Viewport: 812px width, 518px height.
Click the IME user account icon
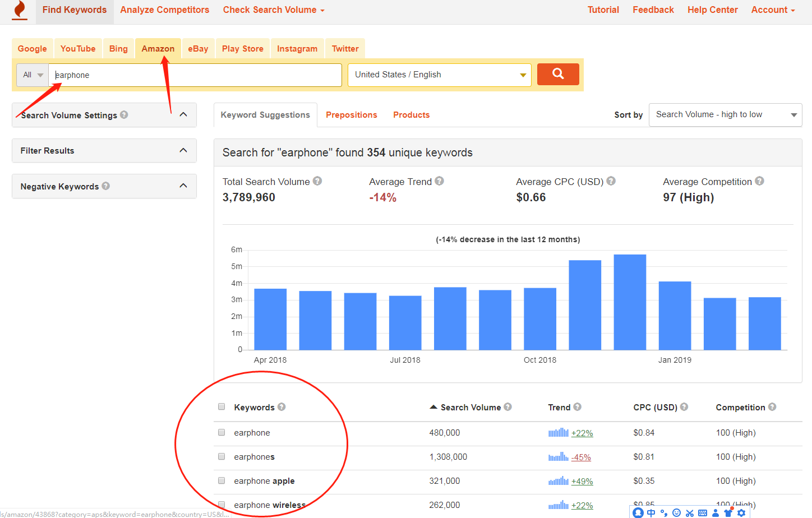(716, 512)
